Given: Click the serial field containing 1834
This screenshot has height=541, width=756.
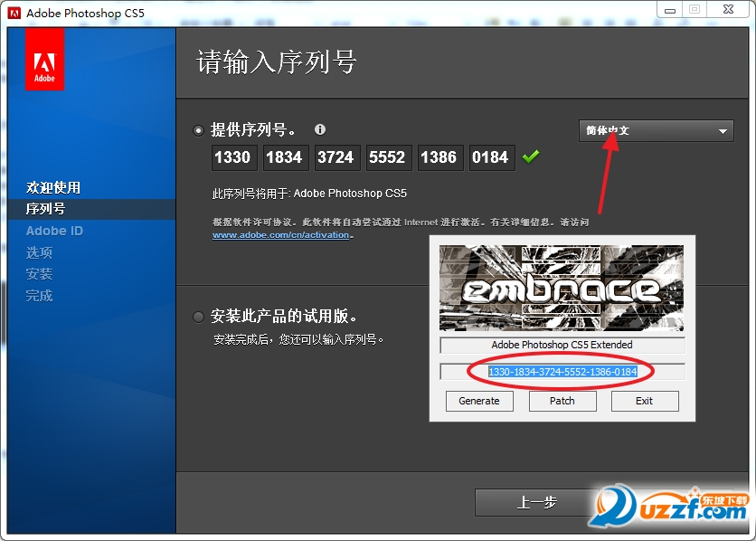Looking at the screenshot, I should pos(286,157).
